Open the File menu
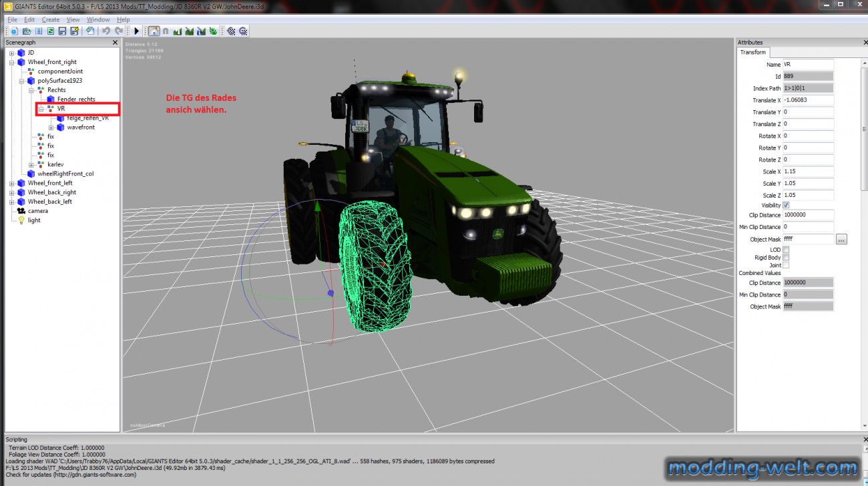The width and height of the screenshot is (868, 486). pos(12,19)
